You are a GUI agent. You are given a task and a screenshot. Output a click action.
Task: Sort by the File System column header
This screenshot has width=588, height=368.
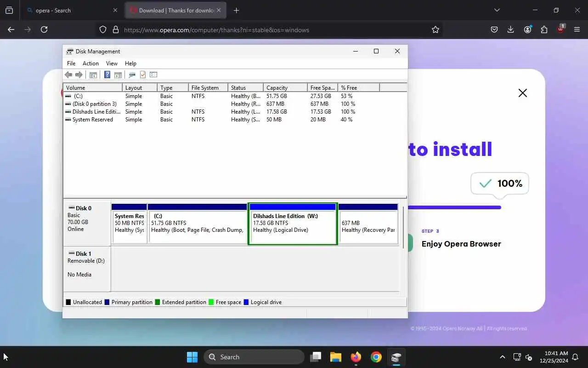coord(208,87)
